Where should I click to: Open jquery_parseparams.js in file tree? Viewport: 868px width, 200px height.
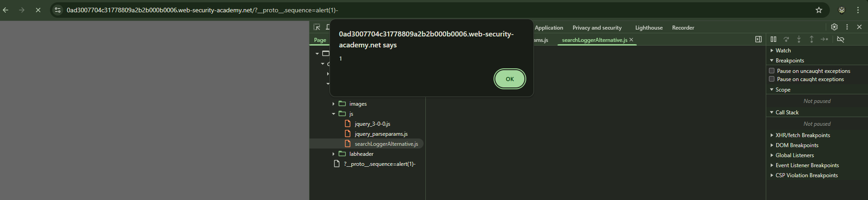[381, 134]
